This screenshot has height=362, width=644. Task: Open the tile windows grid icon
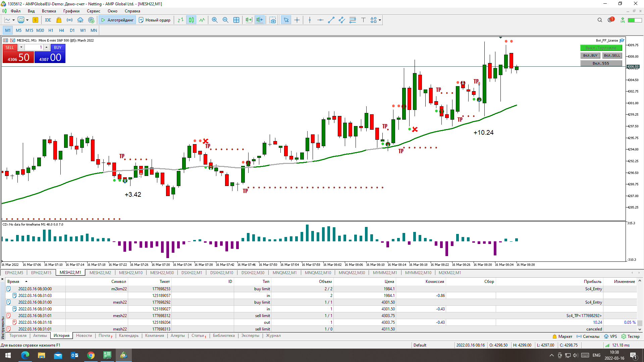tap(236, 20)
